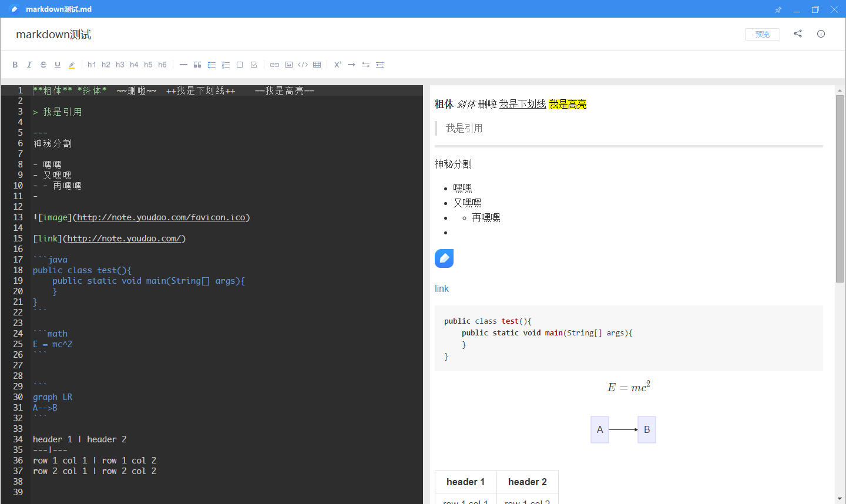Insert h6 heading
This screenshot has width=846, height=504.
click(162, 65)
